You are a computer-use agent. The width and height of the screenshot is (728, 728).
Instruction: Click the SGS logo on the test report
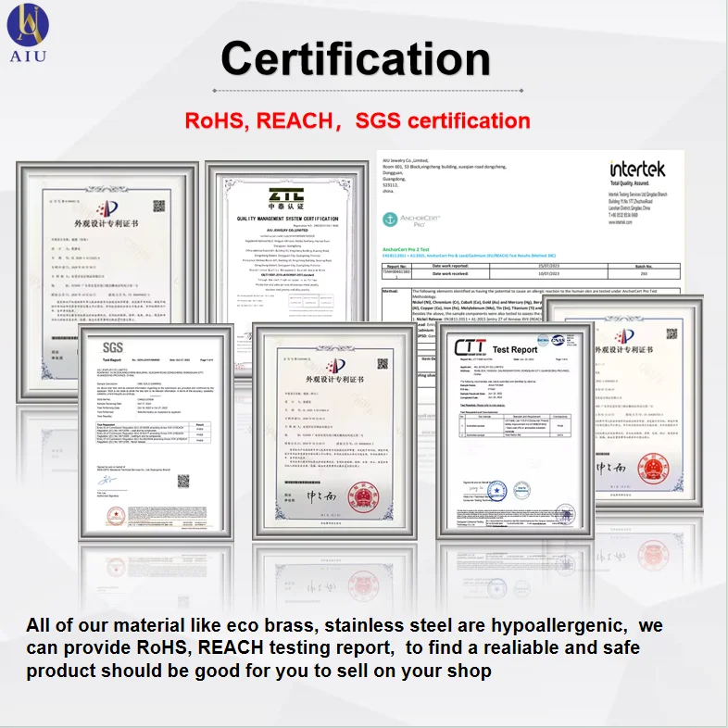[112, 347]
